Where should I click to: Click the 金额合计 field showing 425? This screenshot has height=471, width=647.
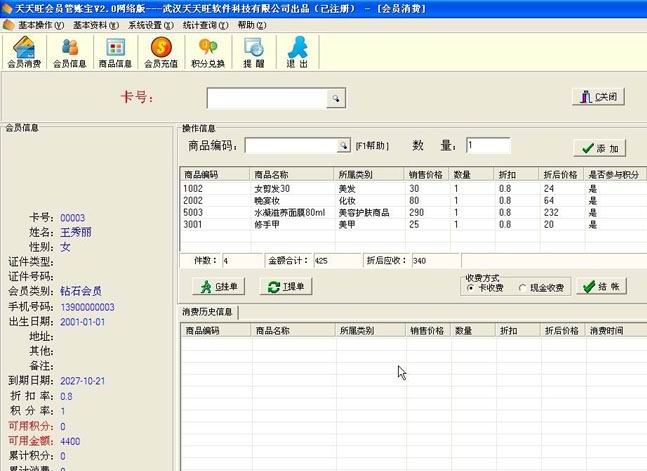(x=337, y=261)
